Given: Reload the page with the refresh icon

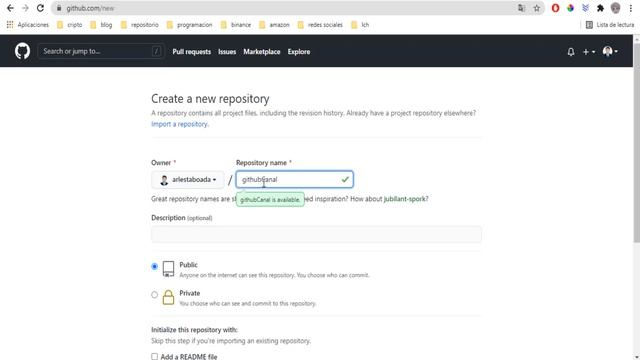Looking at the screenshot, I should 40,8.
